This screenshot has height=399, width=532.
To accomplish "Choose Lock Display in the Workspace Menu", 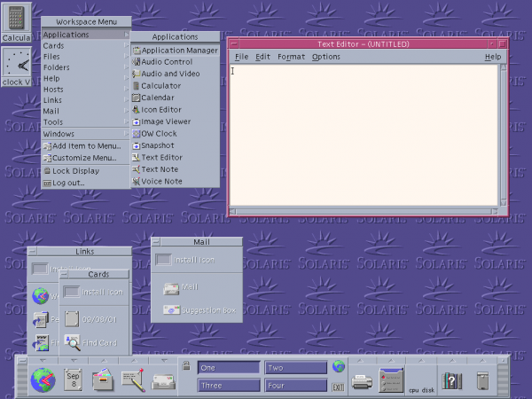I will pos(76,170).
